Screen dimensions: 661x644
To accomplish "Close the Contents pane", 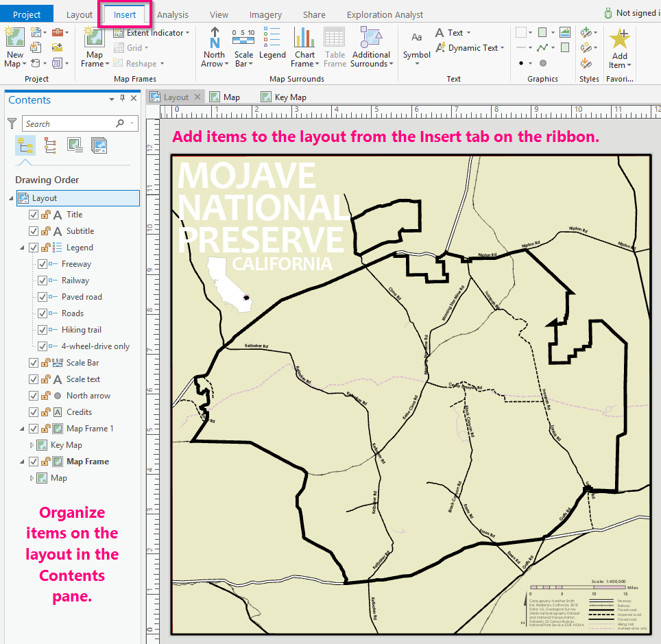I will pos(134,98).
